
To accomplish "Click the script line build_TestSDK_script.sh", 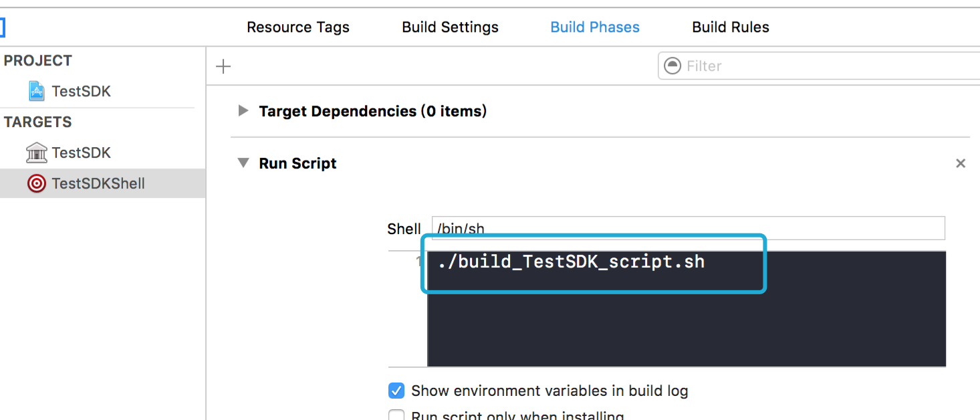I will pyautogui.click(x=572, y=262).
